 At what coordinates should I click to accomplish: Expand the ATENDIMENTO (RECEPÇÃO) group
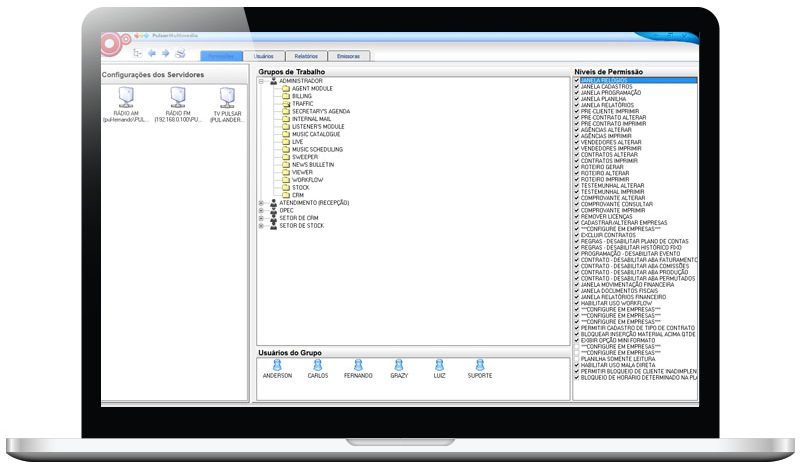pyautogui.click(x=261, y=202)
